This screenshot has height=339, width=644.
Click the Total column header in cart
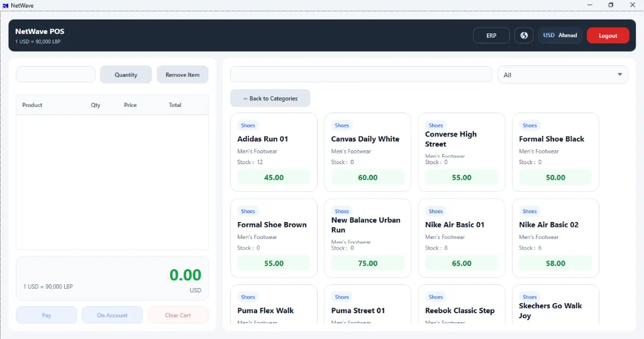click(x=175, y=105)
